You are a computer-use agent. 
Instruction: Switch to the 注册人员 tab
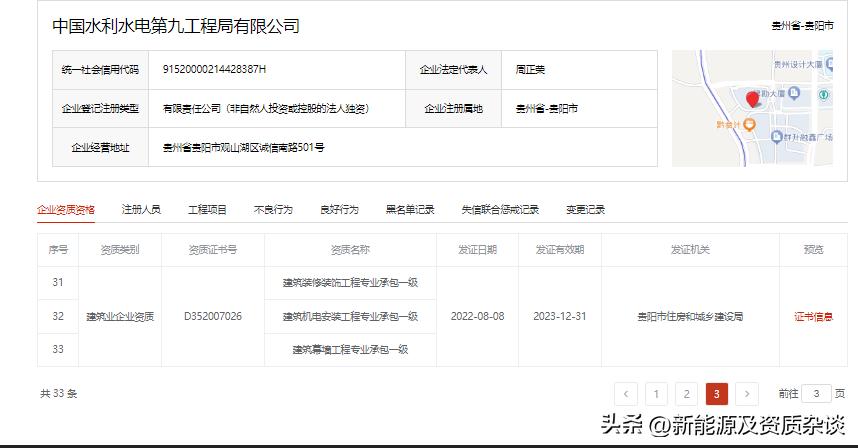pos(141,210)
